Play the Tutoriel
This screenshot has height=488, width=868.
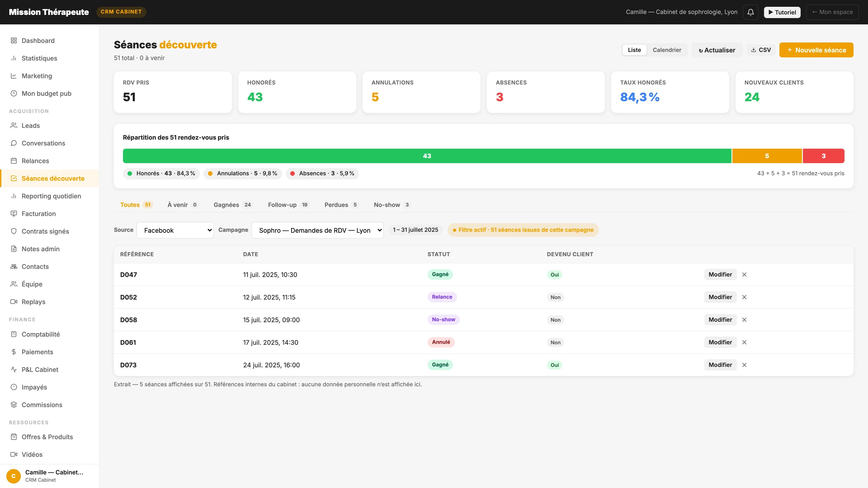point(782,12)
